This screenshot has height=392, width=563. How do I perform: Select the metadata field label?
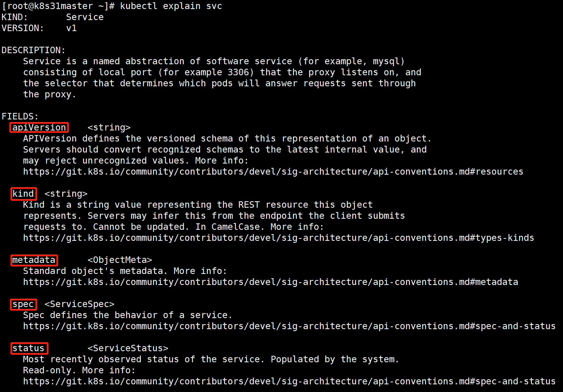click(34, 260)
